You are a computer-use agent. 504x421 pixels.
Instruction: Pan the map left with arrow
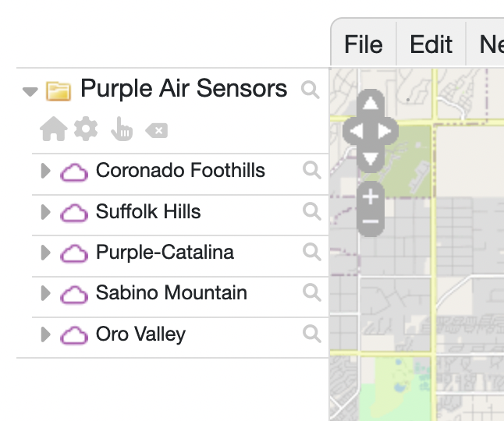point(355,131)
